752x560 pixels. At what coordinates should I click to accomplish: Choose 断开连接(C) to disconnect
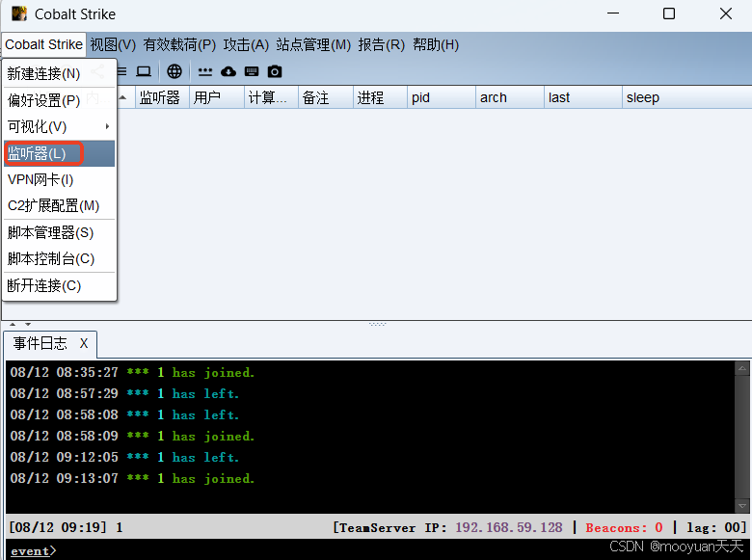coord(60,285)
